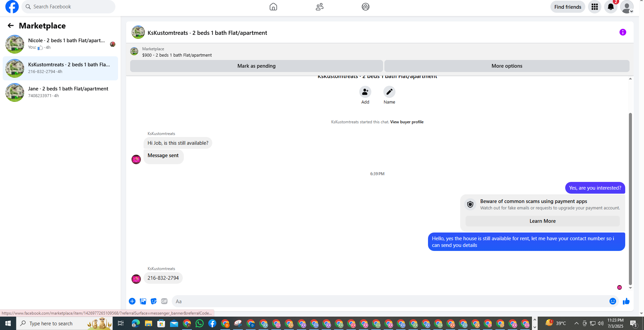Click Nicole's conversation read-receipt avatar
The height and width of the screenshot is (330, 644).
(113, 44)
